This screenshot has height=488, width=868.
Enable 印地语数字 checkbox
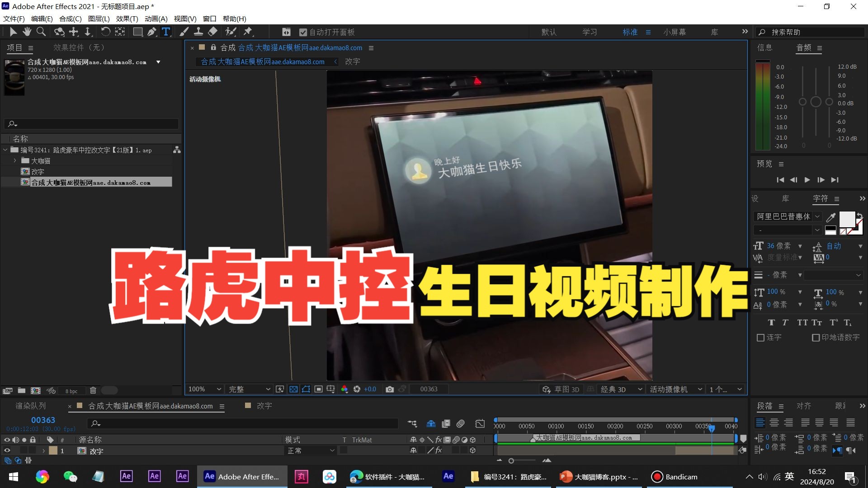click(x=816, y=338)
